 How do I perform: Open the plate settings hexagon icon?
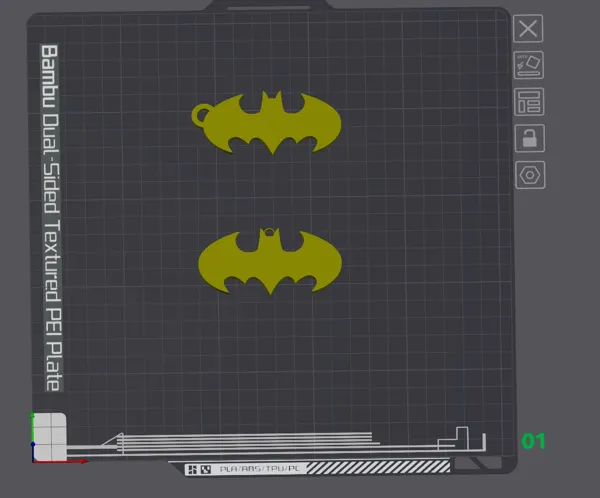pyautogui.click(x=530, y=175)
